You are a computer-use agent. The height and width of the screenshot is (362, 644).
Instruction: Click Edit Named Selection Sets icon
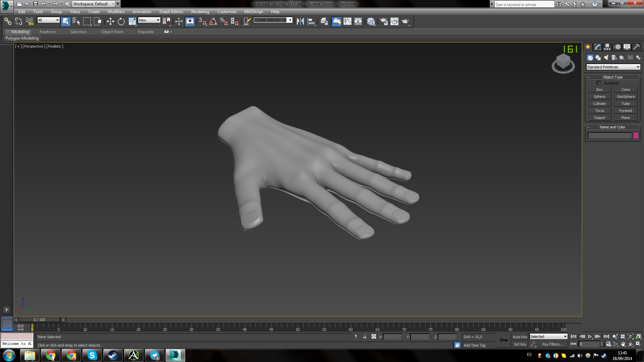coord(247,21)
